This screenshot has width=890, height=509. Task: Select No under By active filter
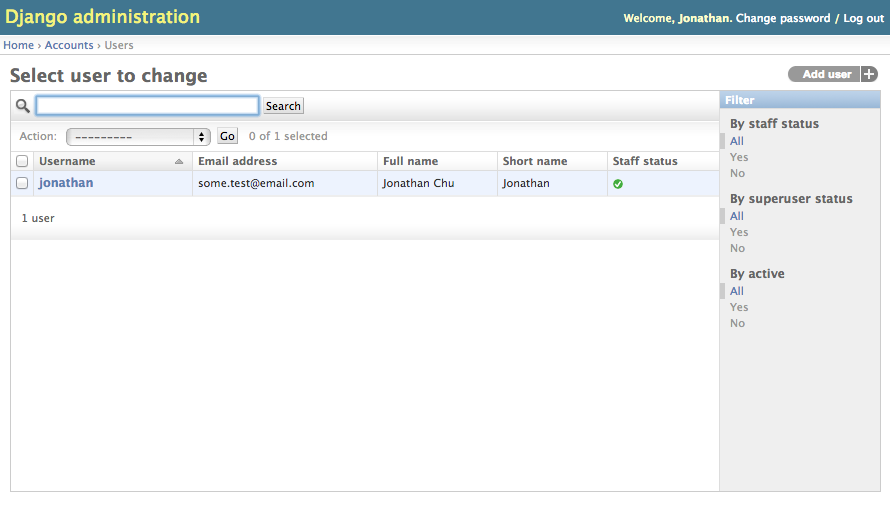click(x=737, y=323)
